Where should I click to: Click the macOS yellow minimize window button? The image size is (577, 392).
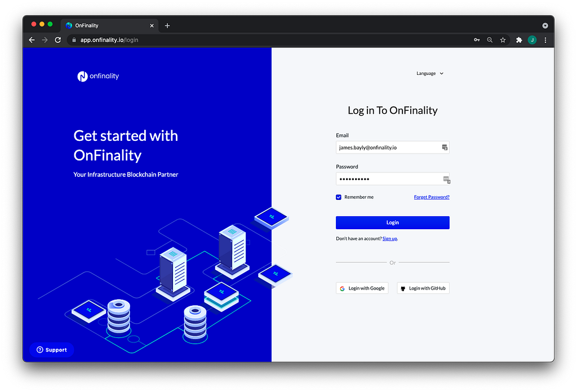coord(42,24)
